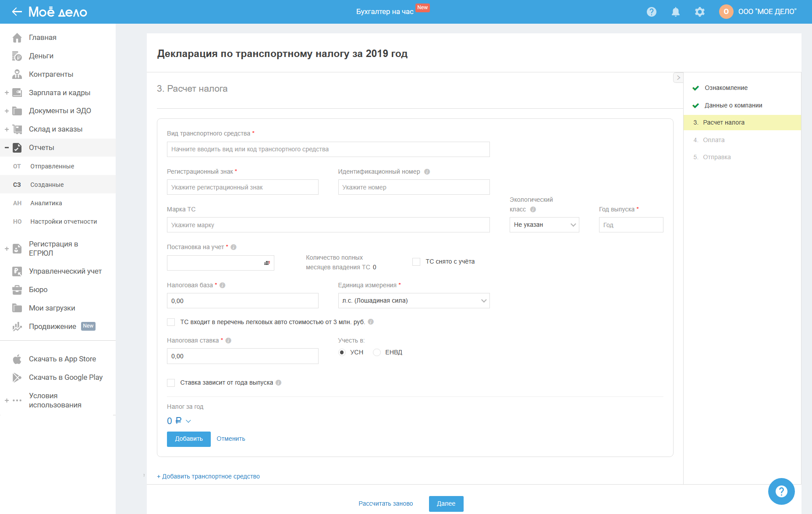Click info icon next to Идентификационный номер
This screenshot has width=812, height=514.
(427, 172)
